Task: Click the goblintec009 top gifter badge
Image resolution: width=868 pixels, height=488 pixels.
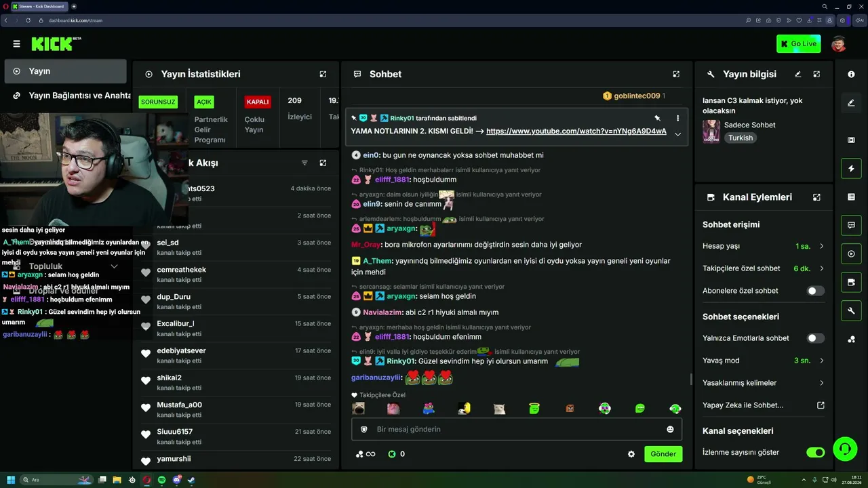Action: pyautogui.click(x=633, y=96)
